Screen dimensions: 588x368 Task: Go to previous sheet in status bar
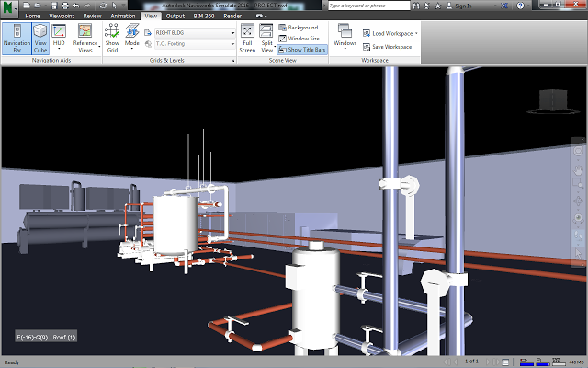tap(456, 362)
